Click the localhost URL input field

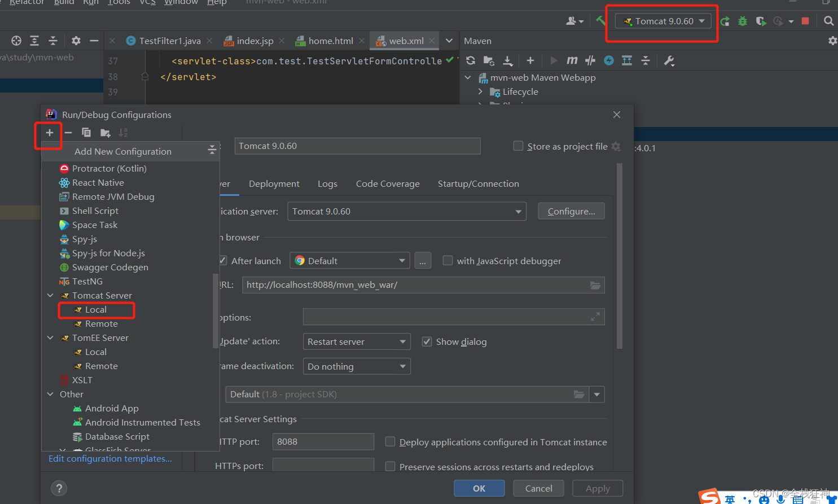(423, 285)
